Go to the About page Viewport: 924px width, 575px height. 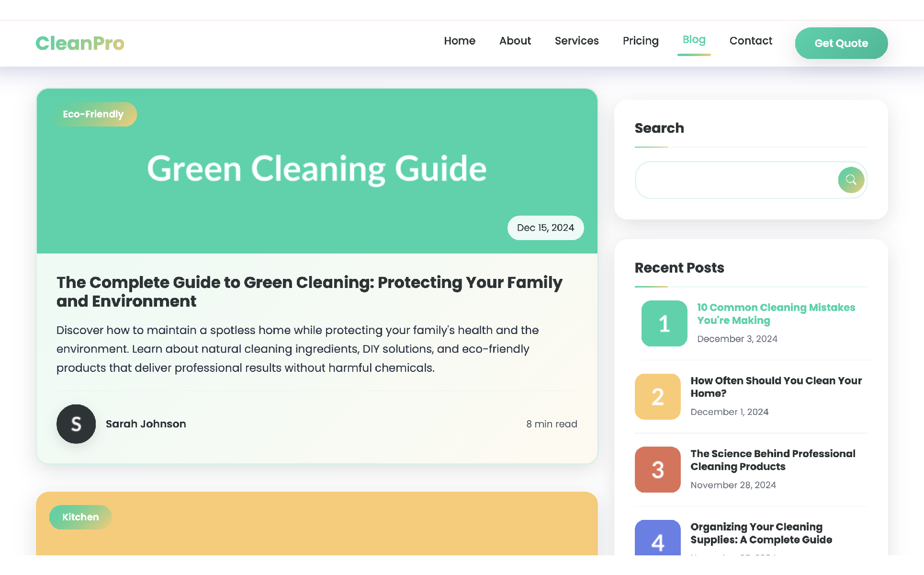click(515, 41)
